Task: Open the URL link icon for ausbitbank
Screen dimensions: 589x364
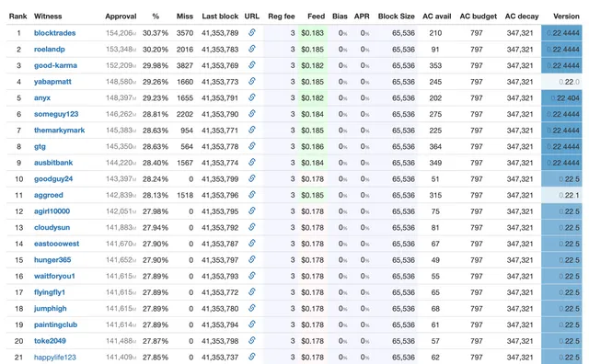Action: (252, 162)
